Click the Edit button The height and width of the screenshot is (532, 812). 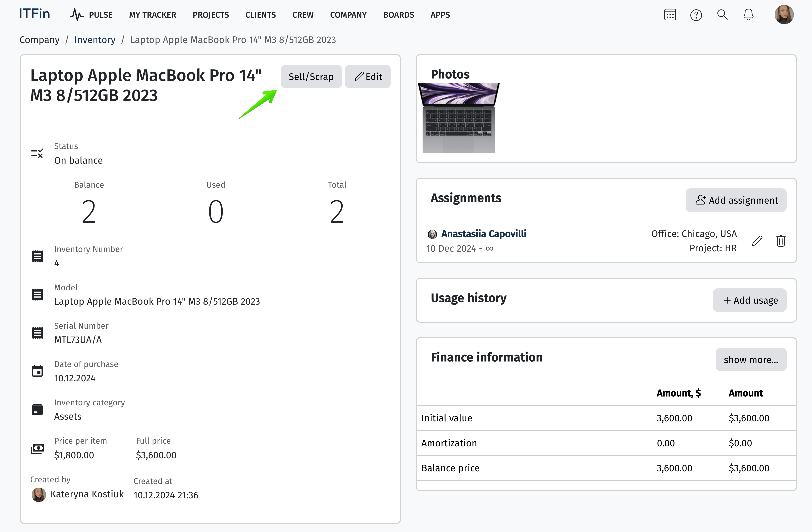click(x=367, y=76)
